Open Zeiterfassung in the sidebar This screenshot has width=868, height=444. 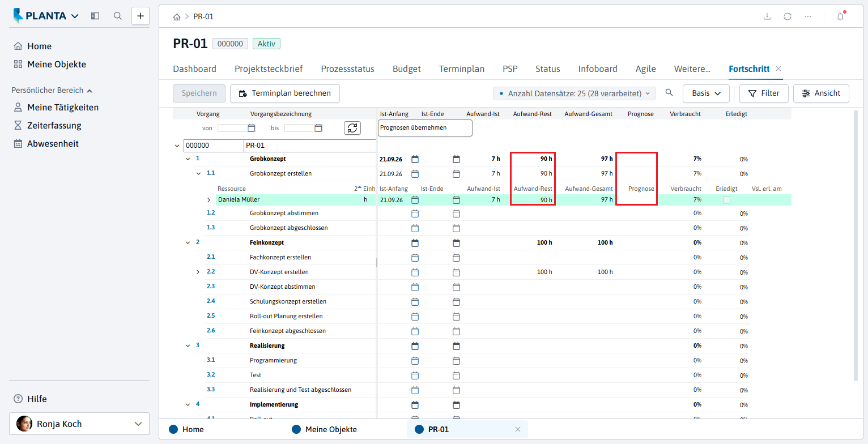tap(54, 126)
